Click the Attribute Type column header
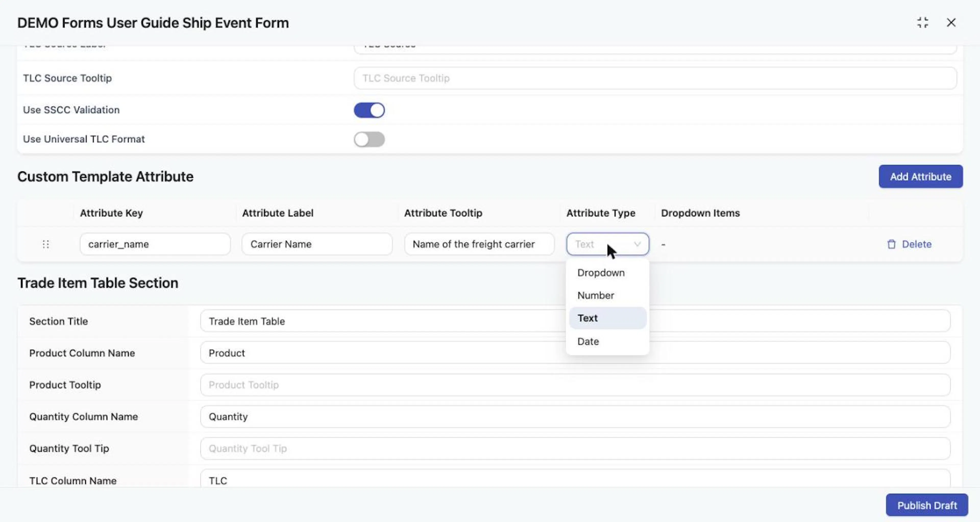The height and width of the screenshot is (522, 980). pos(601,213)
